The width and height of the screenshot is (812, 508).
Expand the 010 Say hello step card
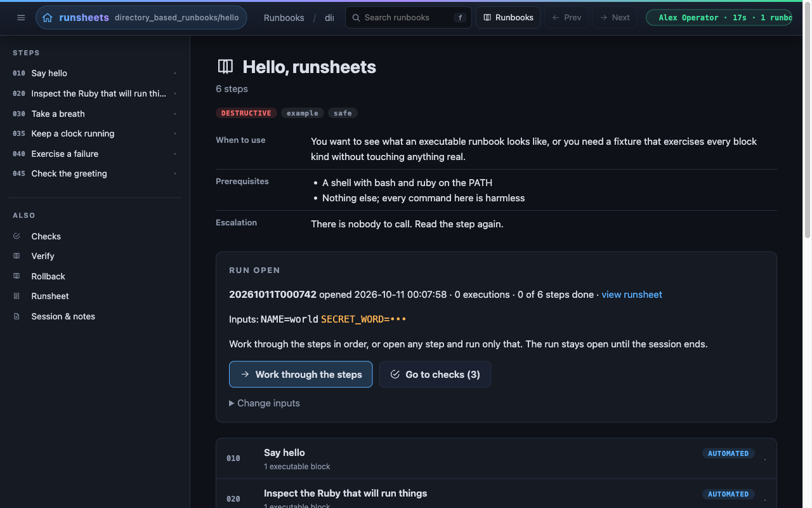496,458
